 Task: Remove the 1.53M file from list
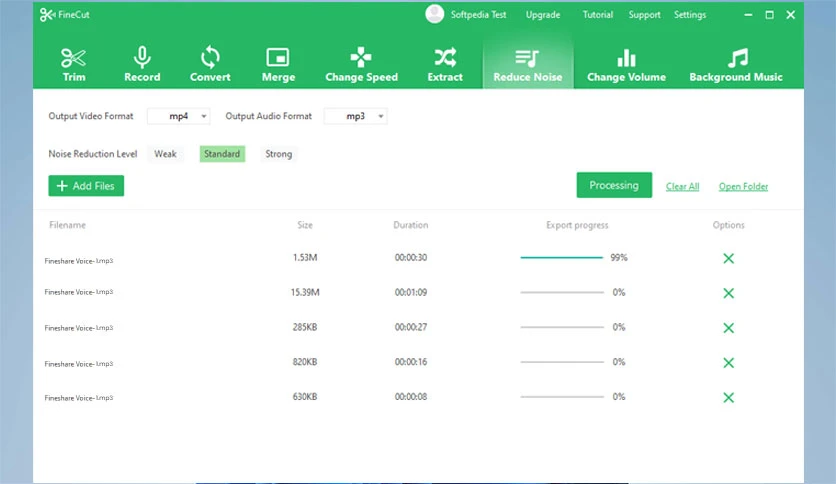pos(728,259)
